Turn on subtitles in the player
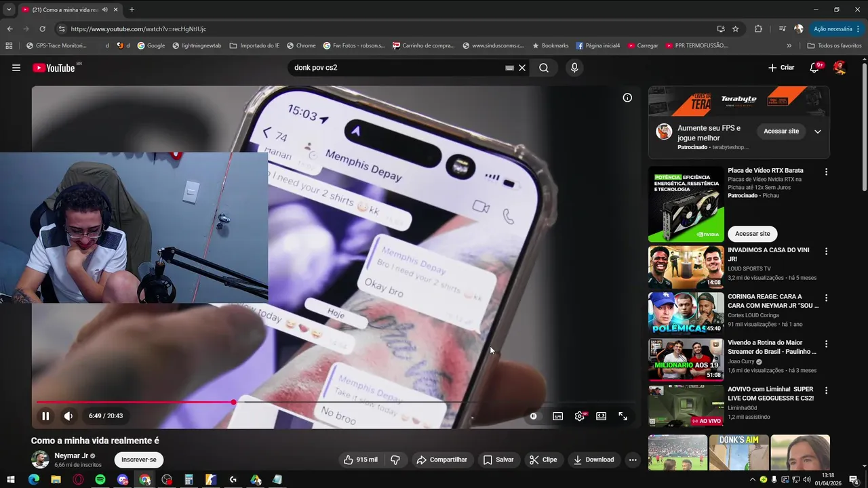Viewport: 868px width, 488px height. 557,416
